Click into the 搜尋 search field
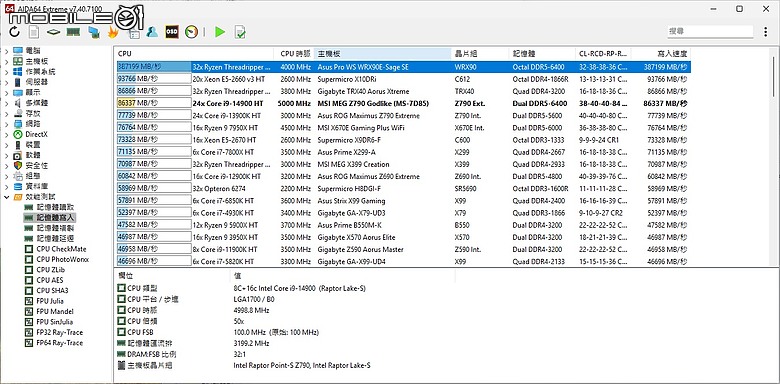The width and height of the screenshot is (780, 384). pyautogui.click(x=710, y=31)
